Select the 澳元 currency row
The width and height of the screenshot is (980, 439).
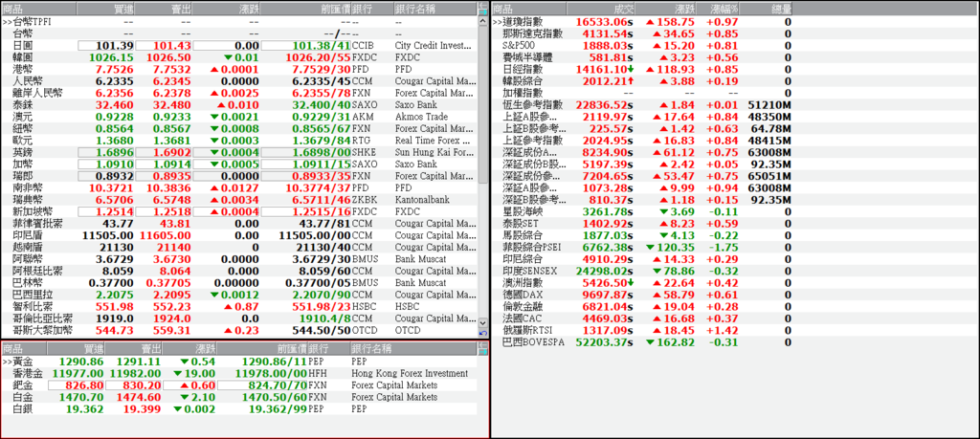[x=238, y=117]
